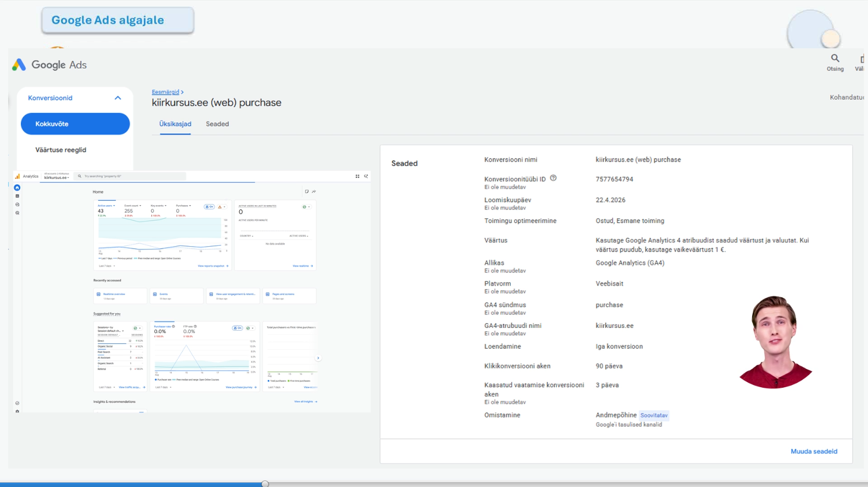Viewport: 868px width, 487px height.
Task: Click the video progress bar handle
Action: click(265, 484)
